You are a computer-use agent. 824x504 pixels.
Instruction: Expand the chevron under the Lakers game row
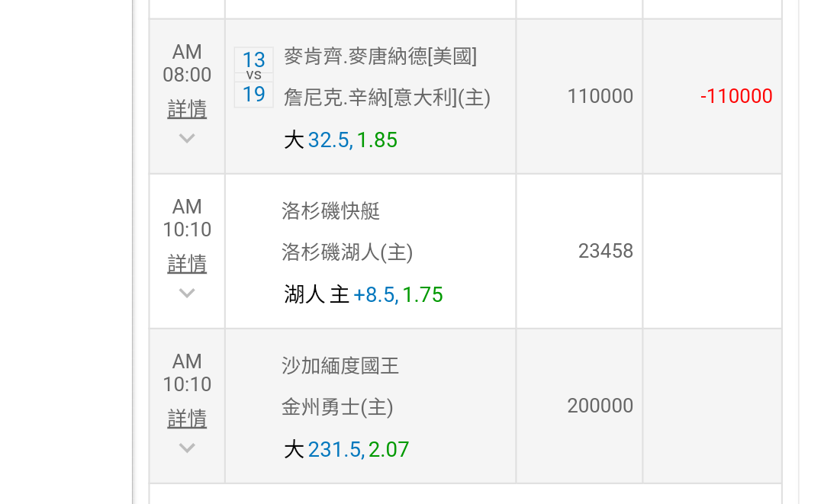(x=187, y=294)
